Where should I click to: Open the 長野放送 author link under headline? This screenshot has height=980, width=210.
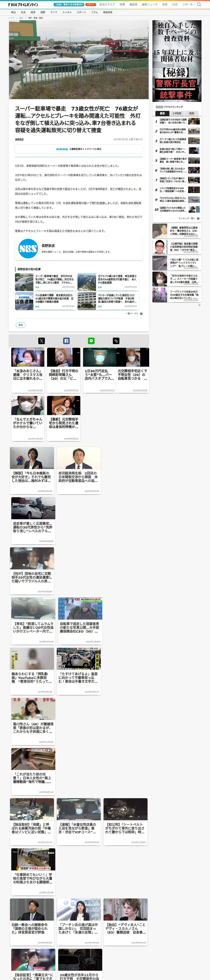point(19,139)
